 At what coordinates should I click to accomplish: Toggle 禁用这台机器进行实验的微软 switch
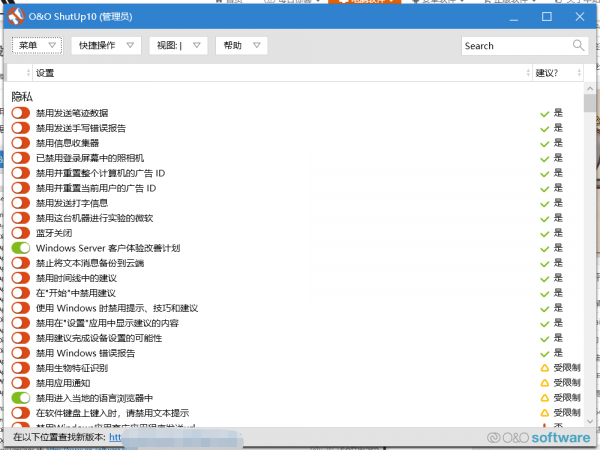tap(21, 218)
